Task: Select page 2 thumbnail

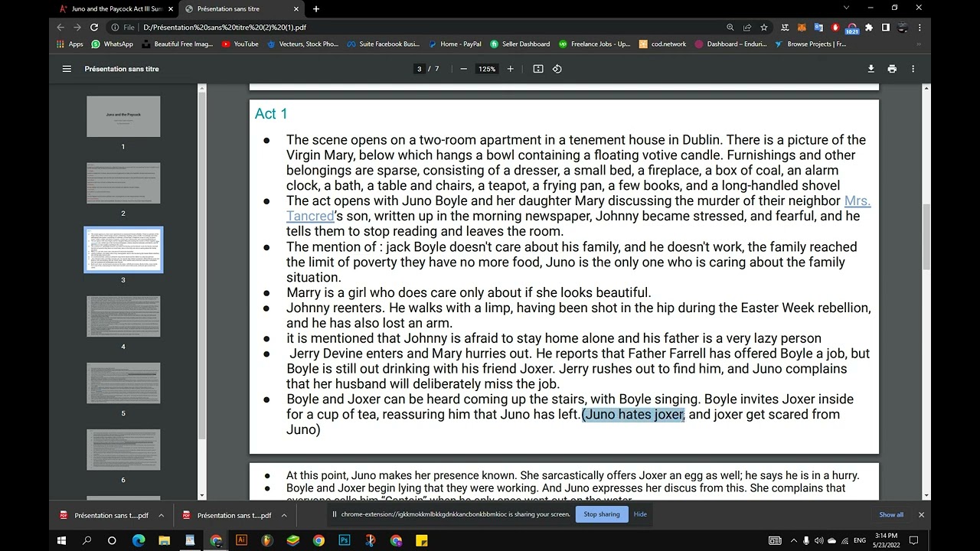Action: [123, 183]
